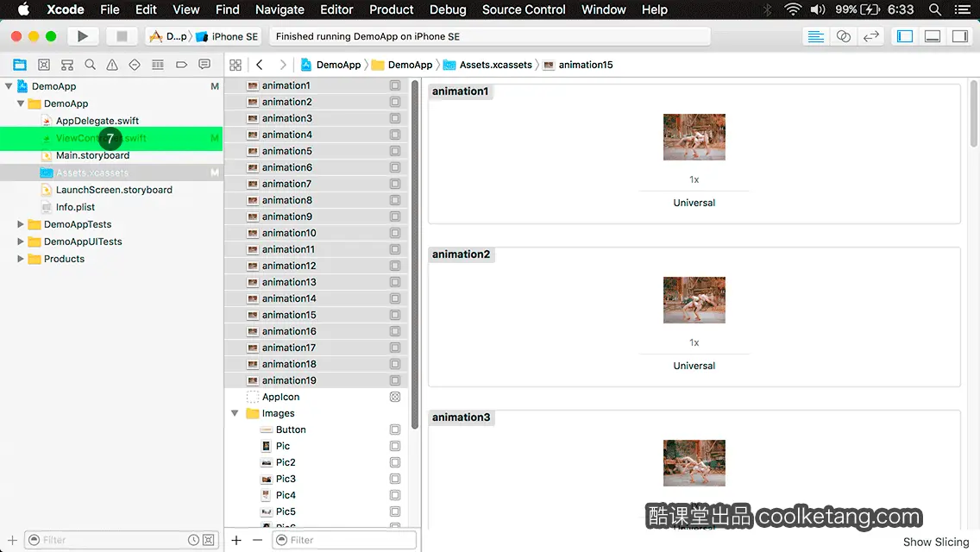The image size is (980, 552).
Task: Open the Editor menu
Action: pyautogui.click(x=336, y=9)
